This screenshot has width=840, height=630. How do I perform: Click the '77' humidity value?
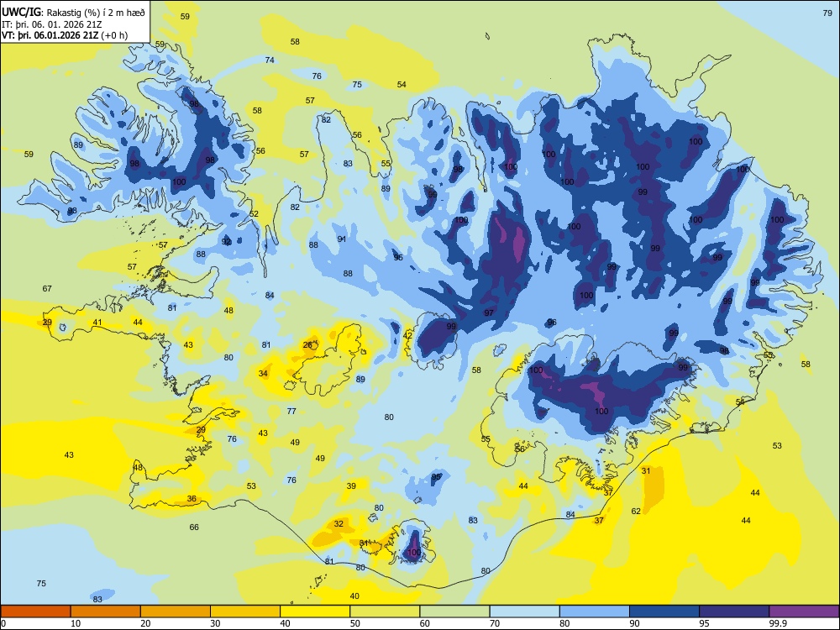[x=291, y=412]
